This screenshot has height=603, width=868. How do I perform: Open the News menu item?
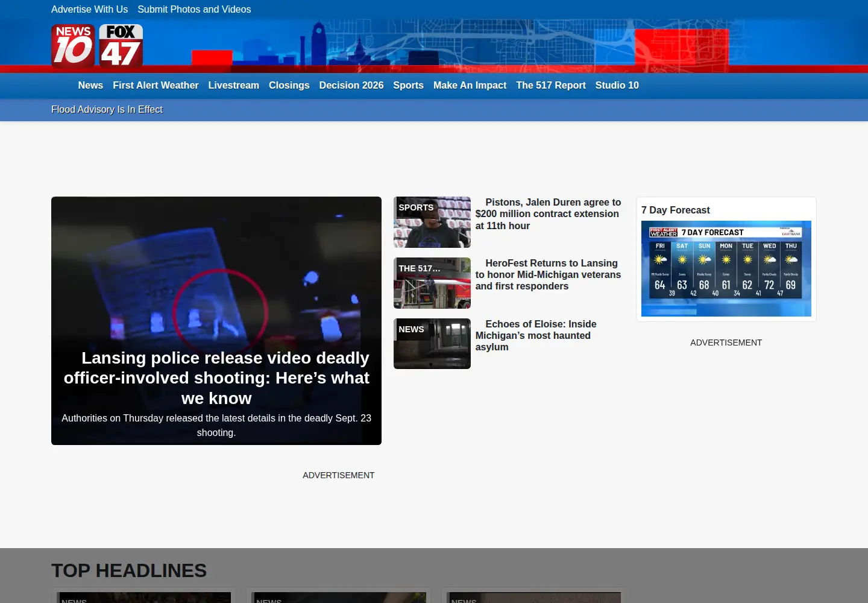point(90,86)
